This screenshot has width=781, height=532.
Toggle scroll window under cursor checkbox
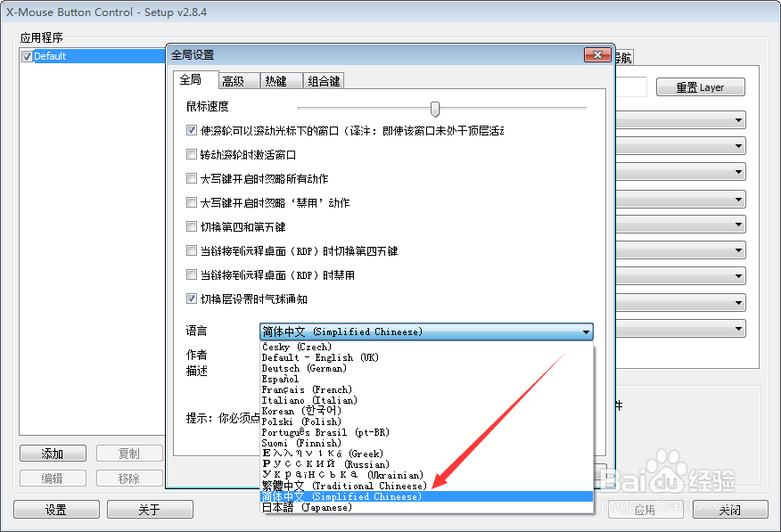[x=192, y=130]
